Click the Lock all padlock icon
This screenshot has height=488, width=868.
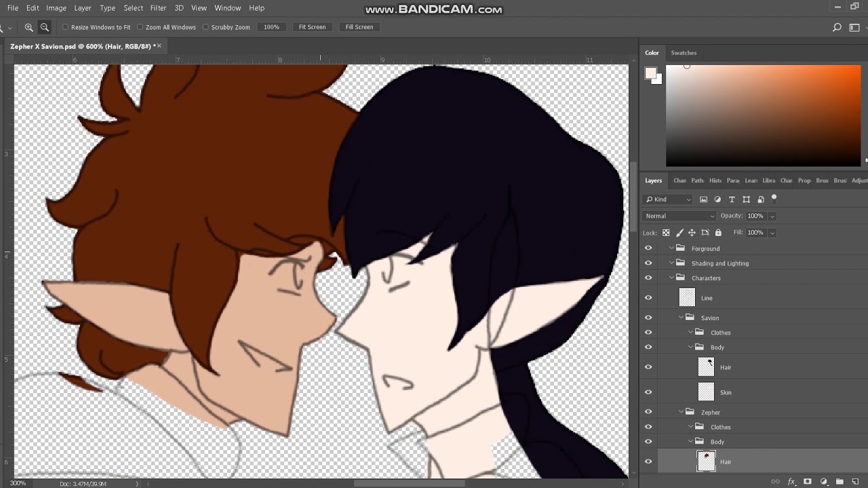coord(718,232)
